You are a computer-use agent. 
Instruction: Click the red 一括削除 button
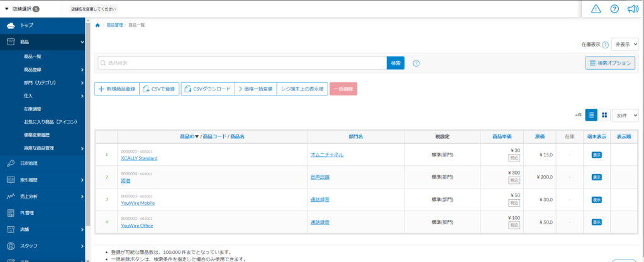(343, 89)
